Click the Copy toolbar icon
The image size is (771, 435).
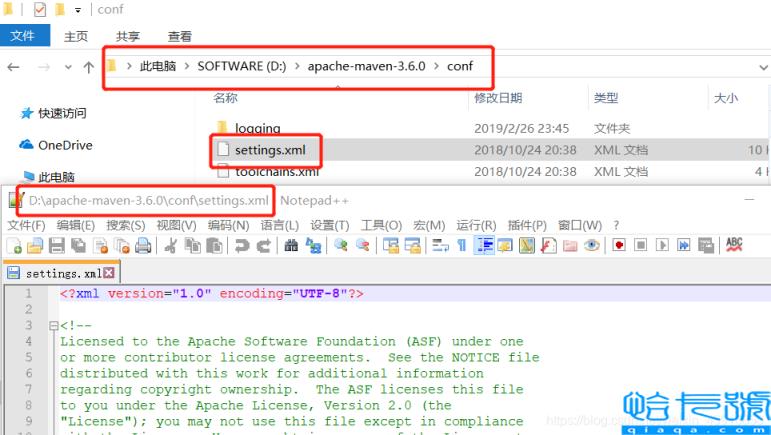[x=192, y=245]
